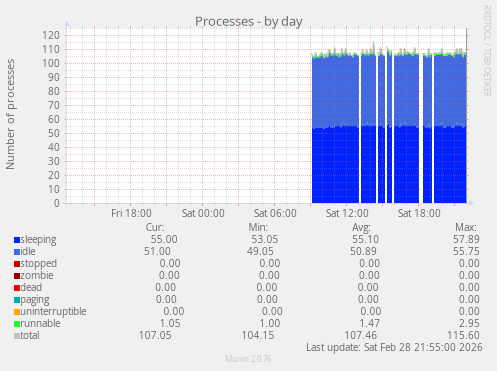Click the 50 y-axis tick label
The image size is (497, 371).
point(54,133)
